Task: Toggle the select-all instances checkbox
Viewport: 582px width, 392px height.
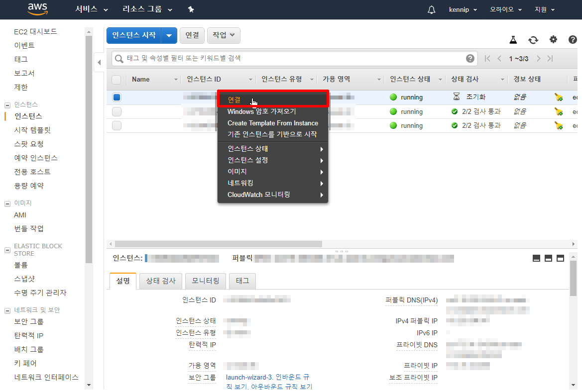Action: pos(116,80)
